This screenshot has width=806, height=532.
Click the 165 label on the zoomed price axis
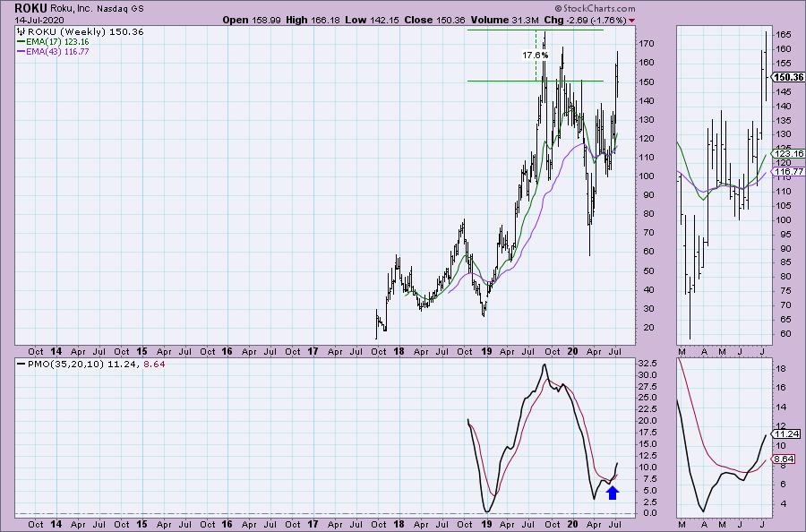784,35
